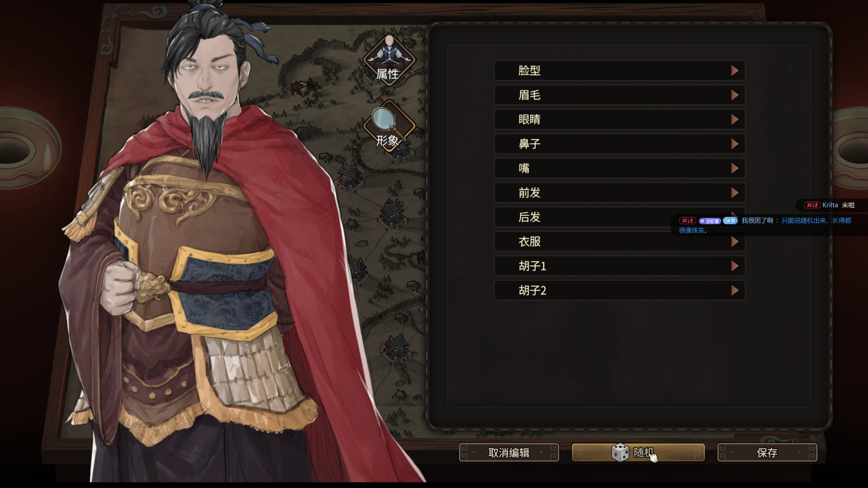Click the arrow on 鼻子 row
This screenshot has height=488, width=868.
[734, 144]
